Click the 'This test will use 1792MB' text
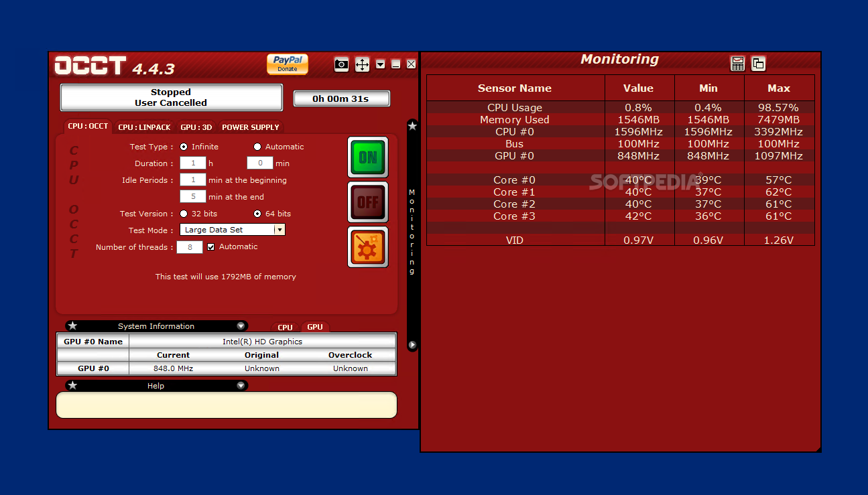This screenshot has width=868, height=495. 226,277
